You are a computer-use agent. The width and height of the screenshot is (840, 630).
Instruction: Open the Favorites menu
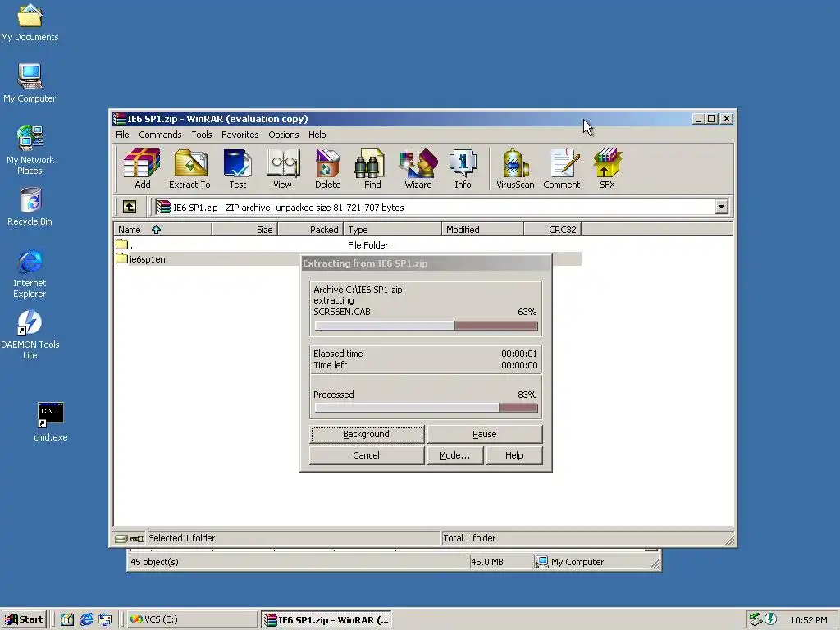coord(240,135)
